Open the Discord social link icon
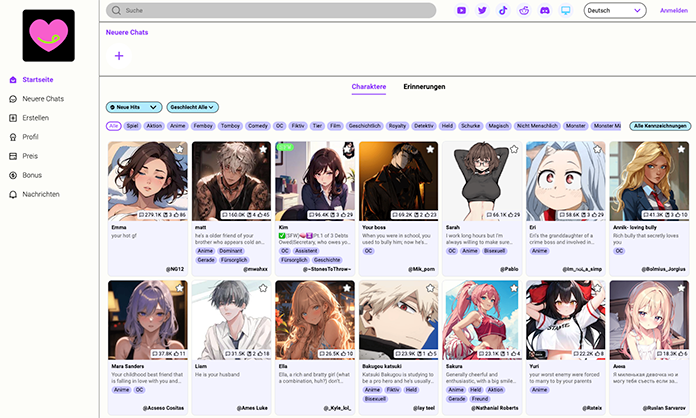The height and width of the screenshot is (418, 696). [545, 10]
